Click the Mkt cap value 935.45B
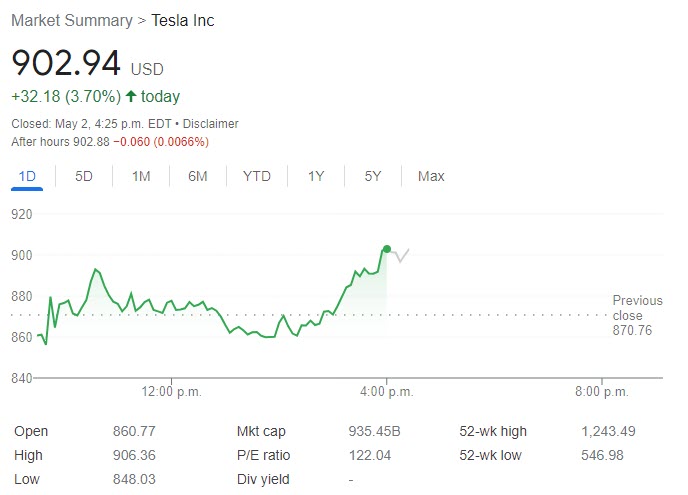The height and width of the screenshot is (495, 688). click(374, 431)
